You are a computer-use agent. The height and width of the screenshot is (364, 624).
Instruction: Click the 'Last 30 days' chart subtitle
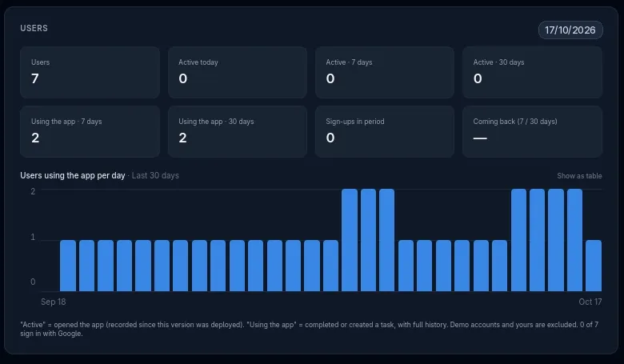155,175
